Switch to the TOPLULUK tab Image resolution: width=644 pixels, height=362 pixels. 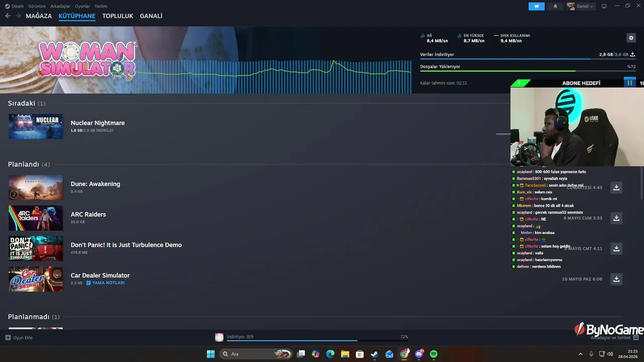pyautogui.click(x=118, y=16)
